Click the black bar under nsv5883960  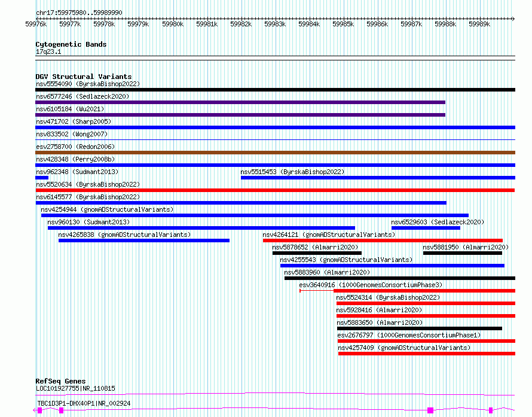[x=400, y=278]
